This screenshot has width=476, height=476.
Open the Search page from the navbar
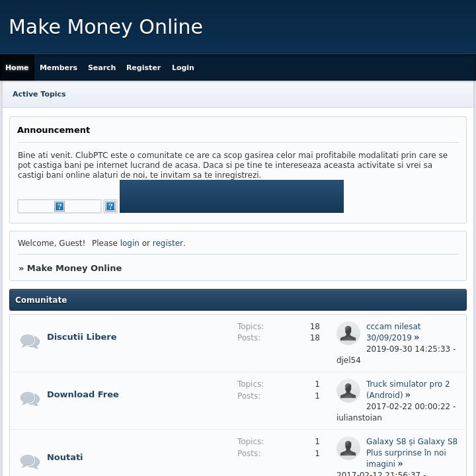102,67
